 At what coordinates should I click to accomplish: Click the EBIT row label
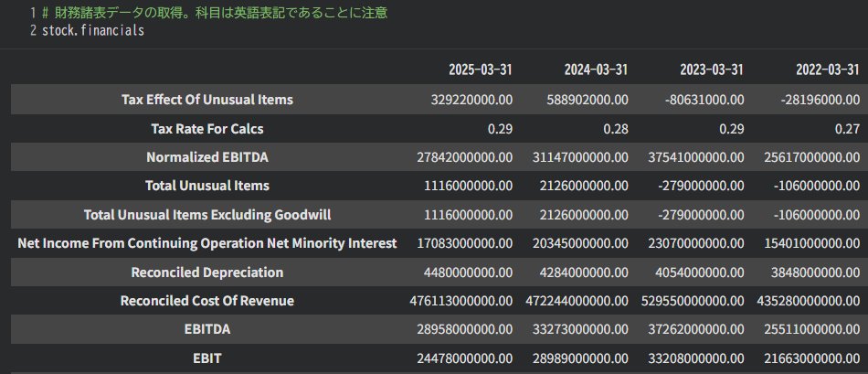point(207,358)
